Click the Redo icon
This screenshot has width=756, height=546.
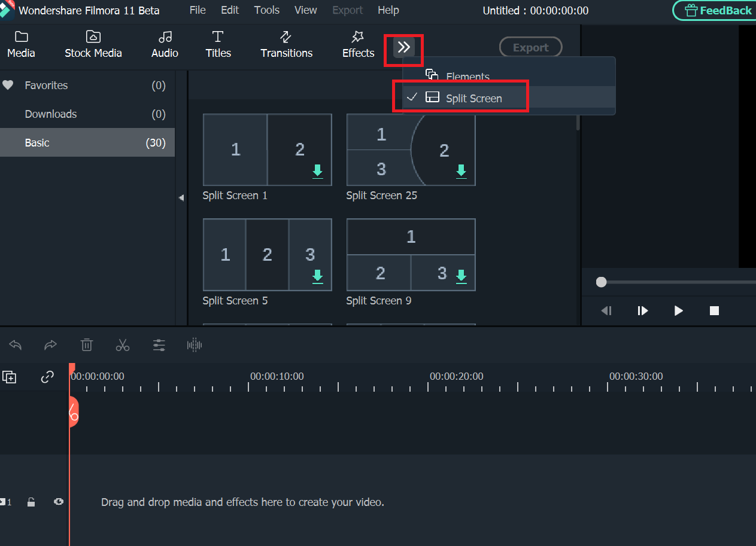[x=51, y=345]
